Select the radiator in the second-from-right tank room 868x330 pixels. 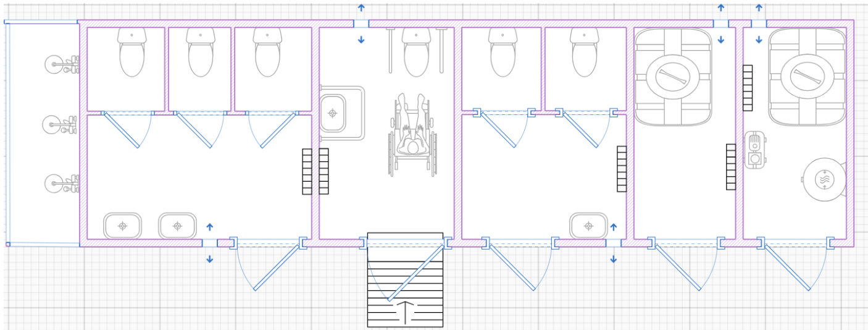731,167
